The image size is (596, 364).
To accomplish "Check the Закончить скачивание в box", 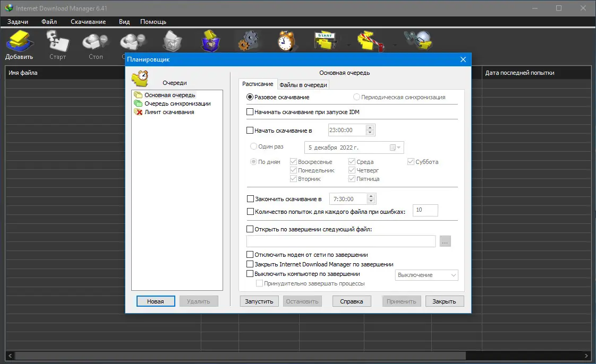I will [x=250, y=198].
